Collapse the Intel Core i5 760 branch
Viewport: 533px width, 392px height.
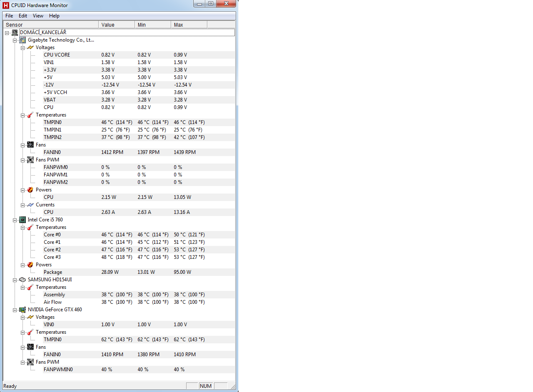click(x=15, y=220)
